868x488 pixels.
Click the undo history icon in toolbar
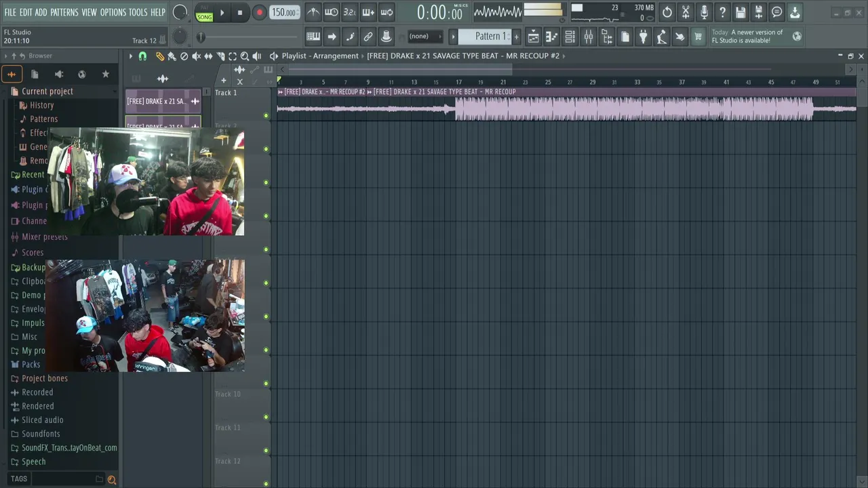point(667,12)
